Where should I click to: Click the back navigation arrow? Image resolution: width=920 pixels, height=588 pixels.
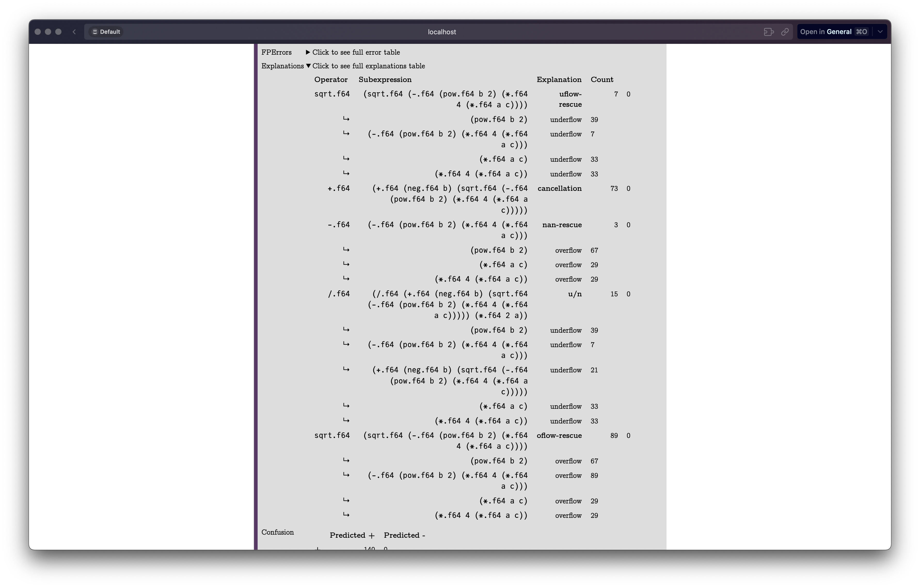point(74,32)
